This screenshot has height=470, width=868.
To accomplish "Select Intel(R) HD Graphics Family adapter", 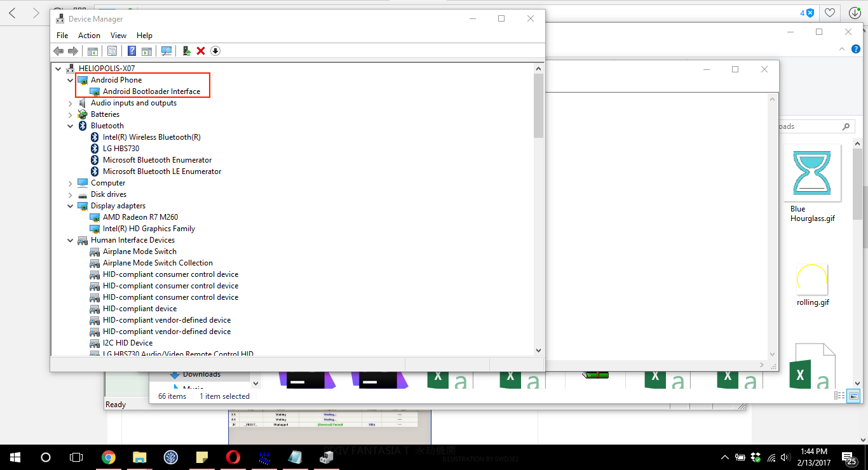I will 149,229.
